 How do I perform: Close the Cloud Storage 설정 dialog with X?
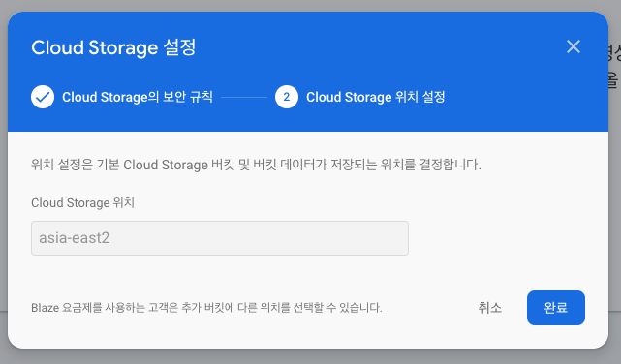click(x=574, y=46)
